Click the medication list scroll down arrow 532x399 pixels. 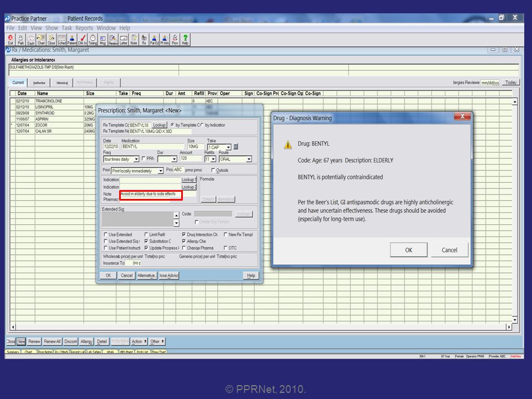(x=515, y=319)
